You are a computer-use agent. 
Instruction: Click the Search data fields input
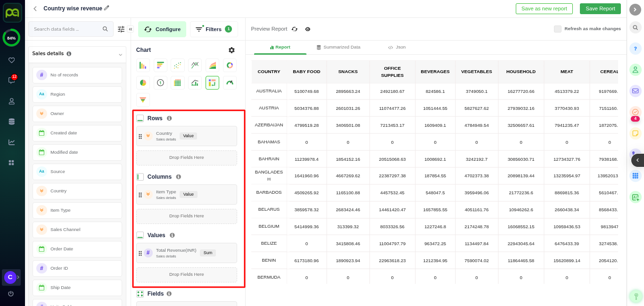(66, 29)
